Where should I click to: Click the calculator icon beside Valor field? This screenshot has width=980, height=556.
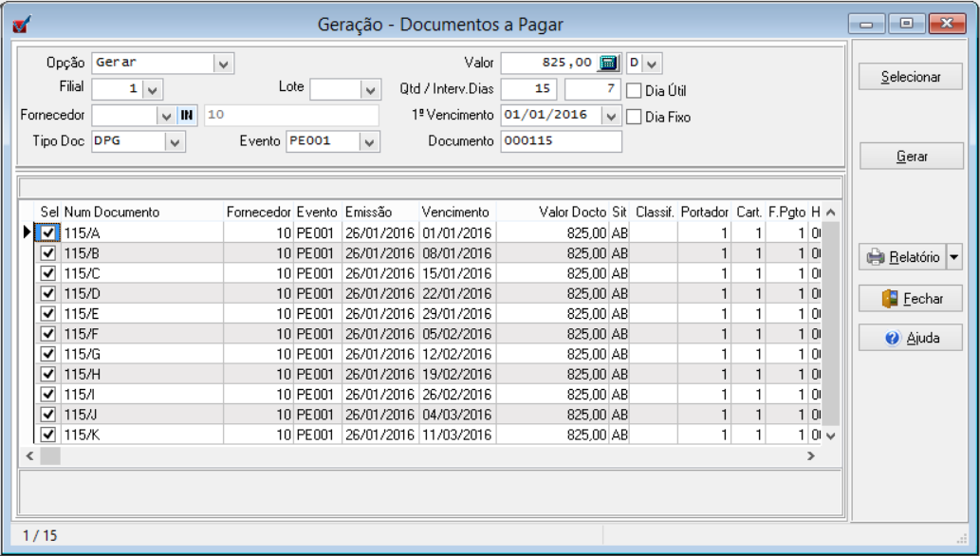pyautogui.click(x=610, y=63)
